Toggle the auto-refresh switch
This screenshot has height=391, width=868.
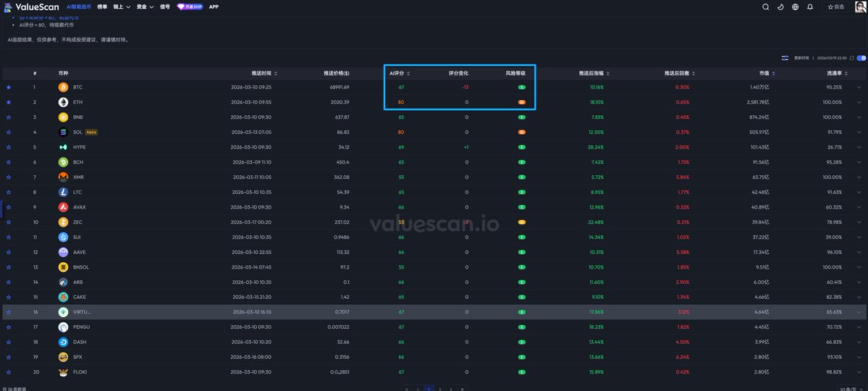point(861,58)
